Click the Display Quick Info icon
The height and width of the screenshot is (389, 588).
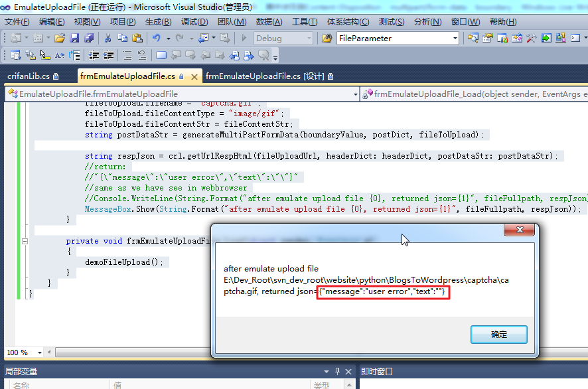[x=45, y=56]
